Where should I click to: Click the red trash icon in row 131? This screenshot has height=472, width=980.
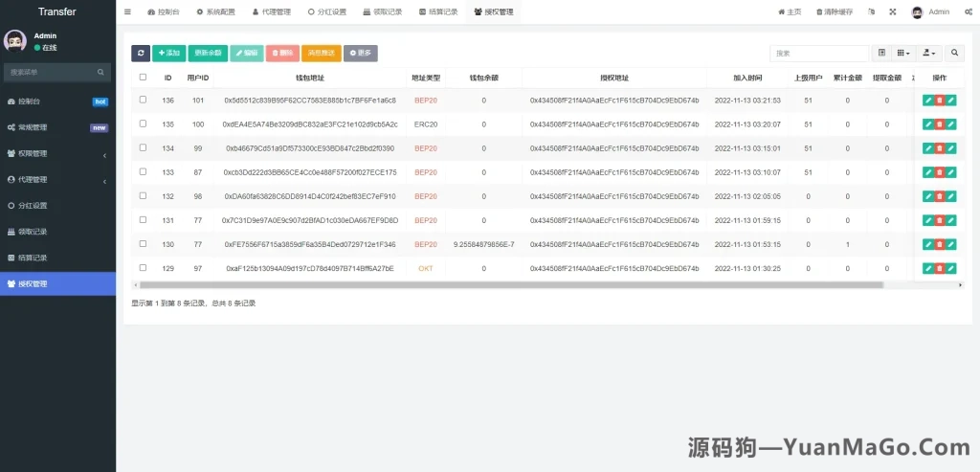pyautogui.click(x=940, y=220)
